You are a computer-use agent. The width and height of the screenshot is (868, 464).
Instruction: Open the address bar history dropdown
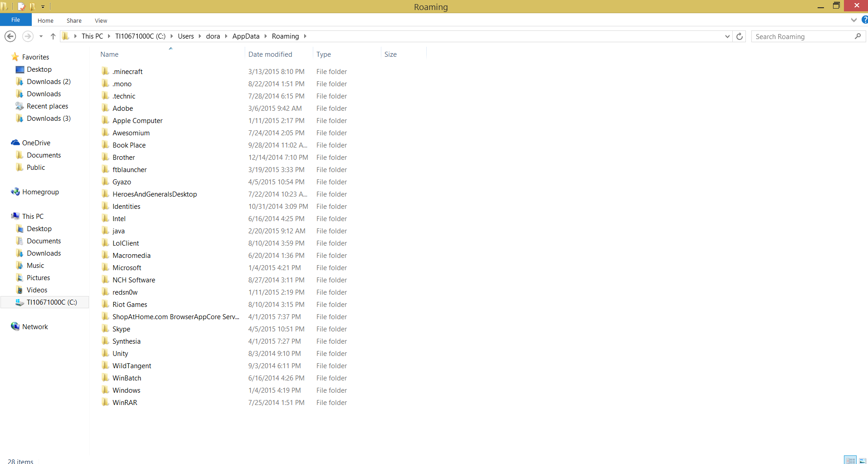(727, 36)
